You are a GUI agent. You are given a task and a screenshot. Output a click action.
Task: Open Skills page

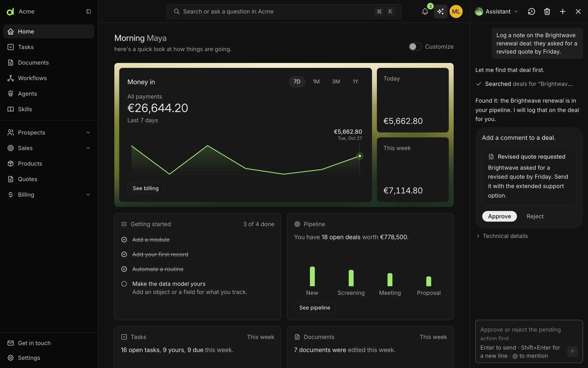[x=49, y=109]
